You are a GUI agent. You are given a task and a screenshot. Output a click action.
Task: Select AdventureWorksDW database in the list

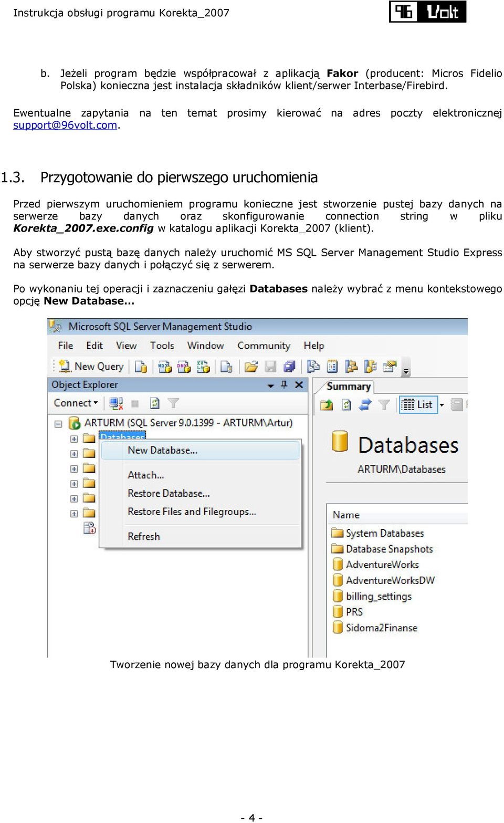click(384, 580)
